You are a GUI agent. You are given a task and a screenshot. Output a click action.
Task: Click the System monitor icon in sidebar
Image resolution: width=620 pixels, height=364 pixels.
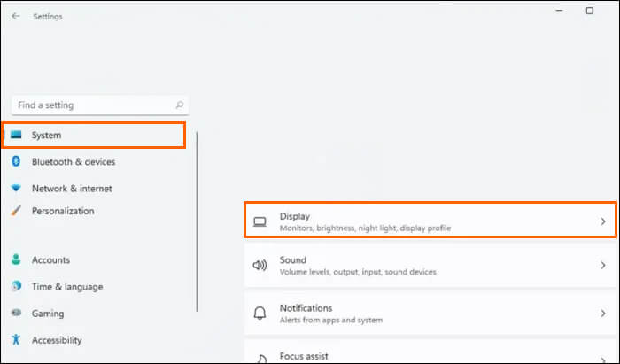16,135
